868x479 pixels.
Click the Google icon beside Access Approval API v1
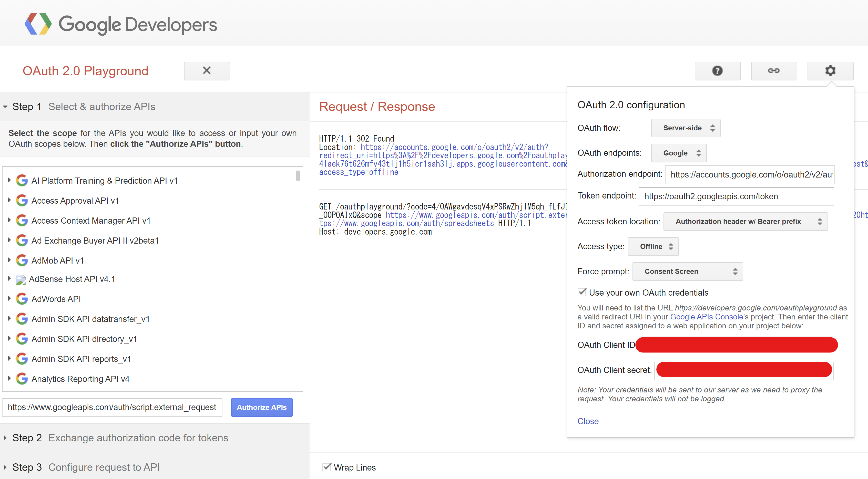click(x=22, y=200)
